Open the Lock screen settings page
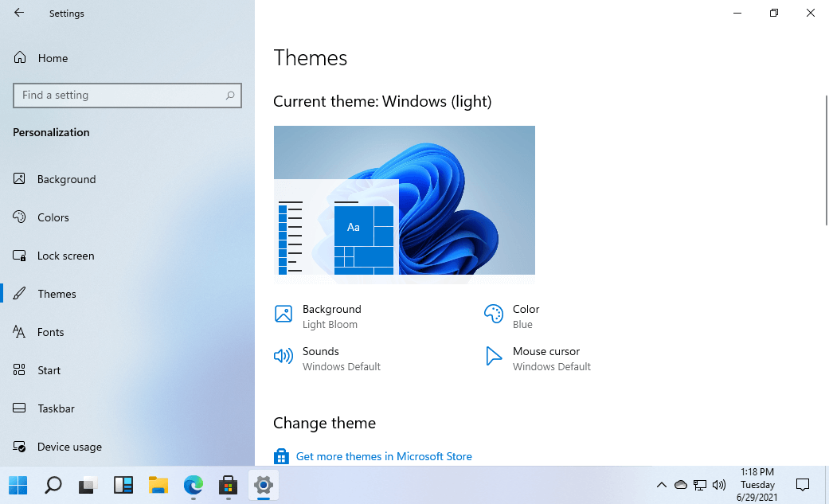Screen dimensions: 829x504 (54, 256)
